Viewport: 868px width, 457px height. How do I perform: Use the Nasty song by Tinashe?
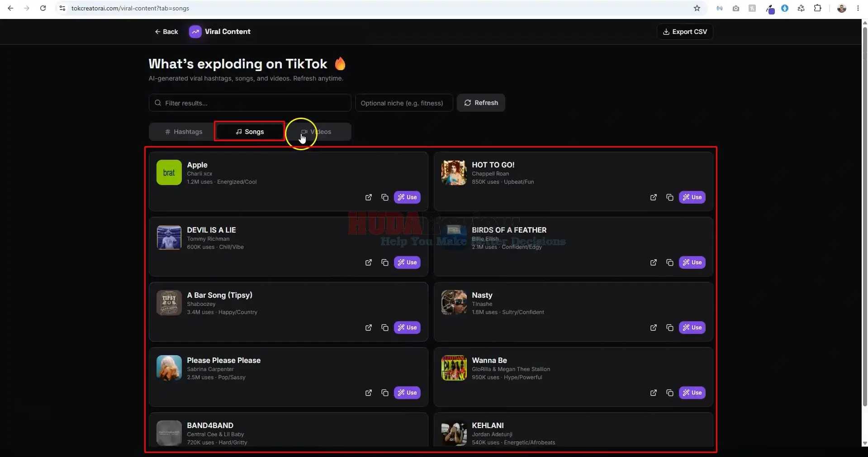(x=692, y=328)
